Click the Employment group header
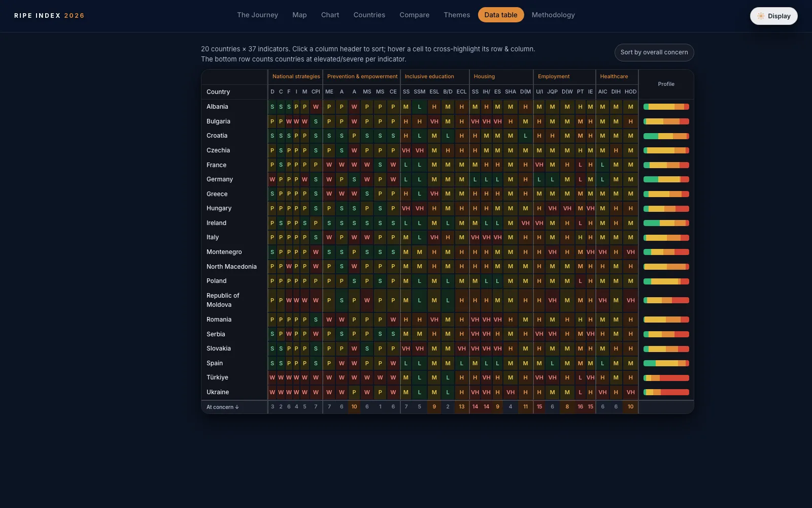The width and height of the screenshot is (812, 508). pos(564,77)
